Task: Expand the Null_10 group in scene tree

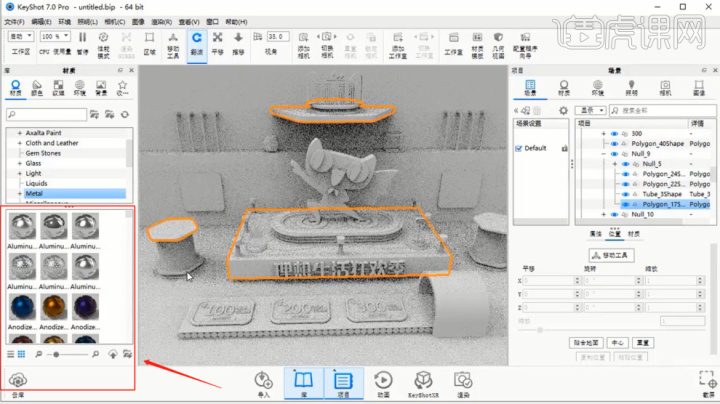Action: [x=603, y=214]
